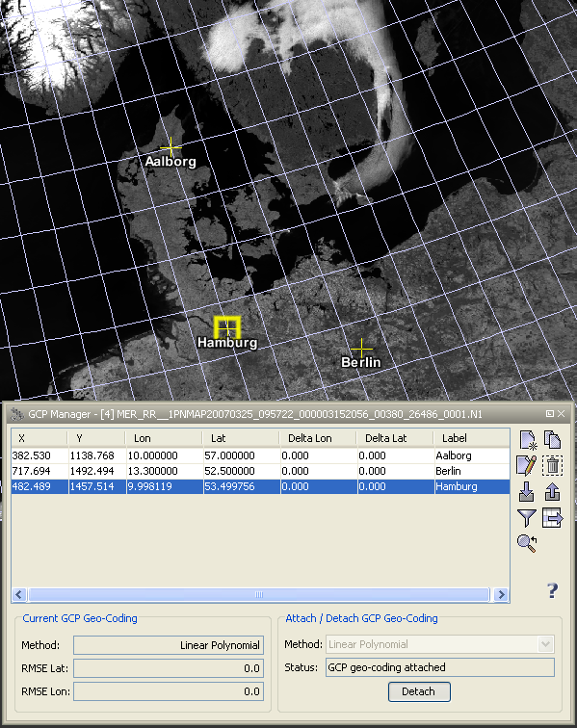This screenshot has height=728, width=577.
Task: Click the Import GCPs down-arrow icon
Action: 527,492
